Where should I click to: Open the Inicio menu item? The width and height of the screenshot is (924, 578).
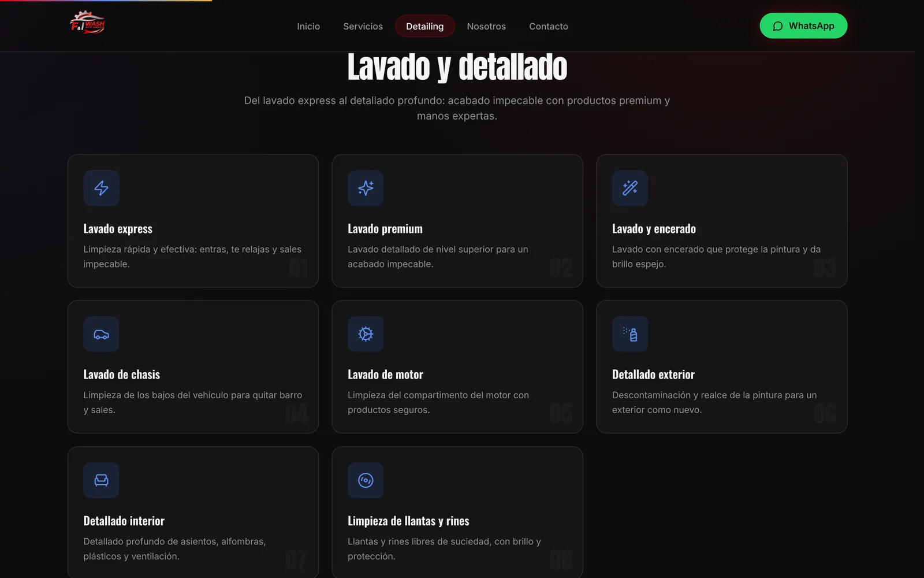(308, 27)
